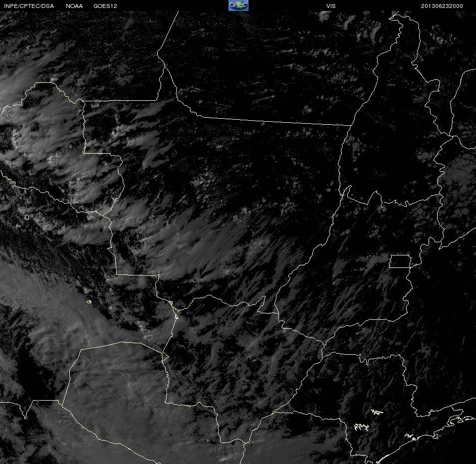The image size is (476, 464).
Task: Click the CPTEC logo in the header
Action: pos(238,5)
